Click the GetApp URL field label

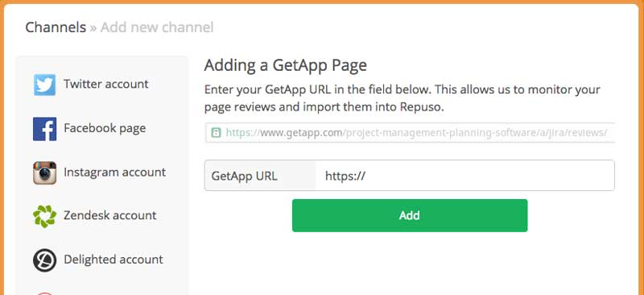245,176
